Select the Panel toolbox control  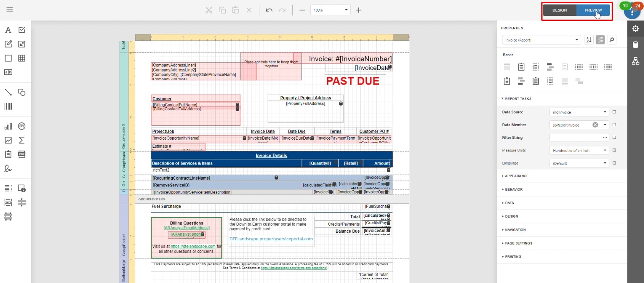[8, 58]
